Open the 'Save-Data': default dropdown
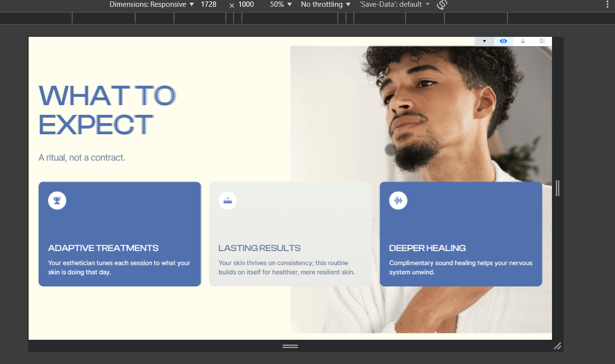615x364 pixels. tap(394, 4)
